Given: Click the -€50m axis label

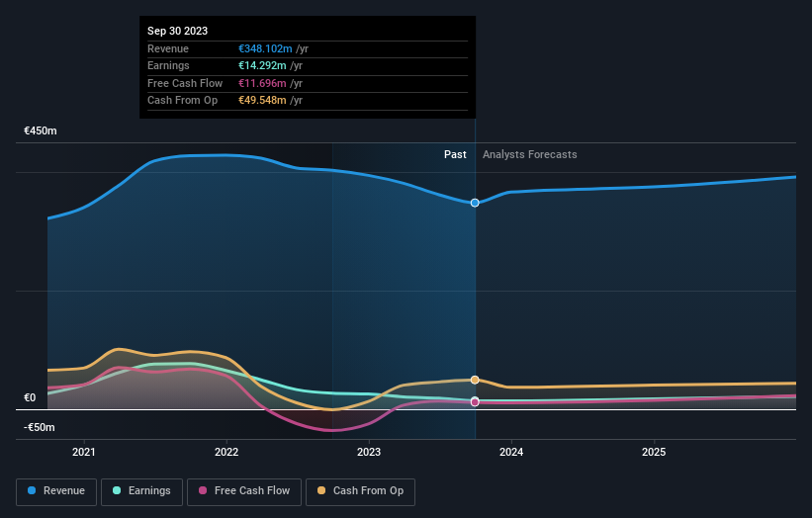Looking at the screenshot, I should (x=40, y=427).
